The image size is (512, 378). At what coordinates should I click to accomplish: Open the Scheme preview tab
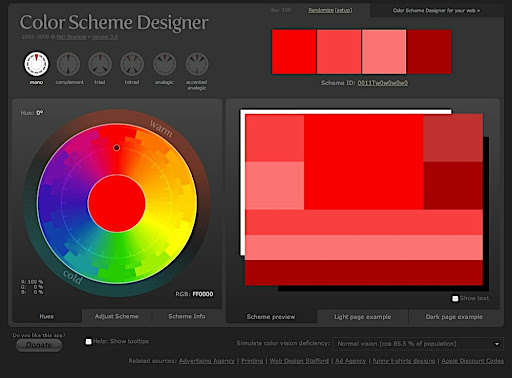(271, 317)
